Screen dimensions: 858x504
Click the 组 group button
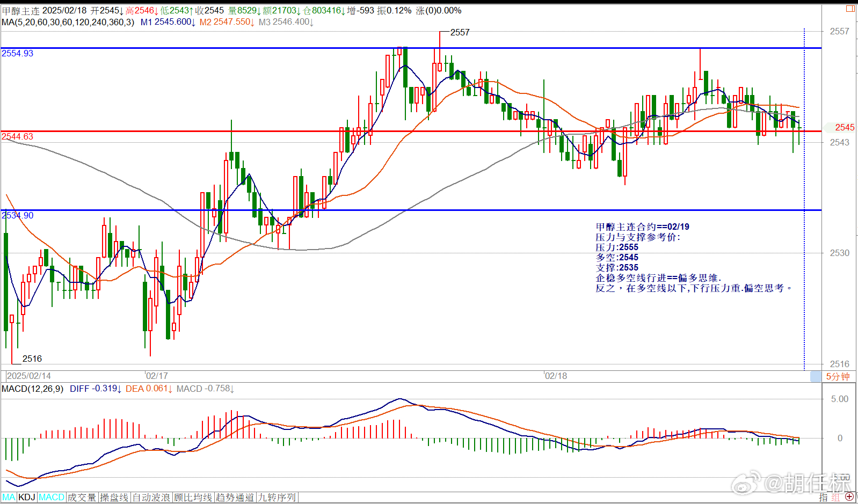tap(836, 498)
